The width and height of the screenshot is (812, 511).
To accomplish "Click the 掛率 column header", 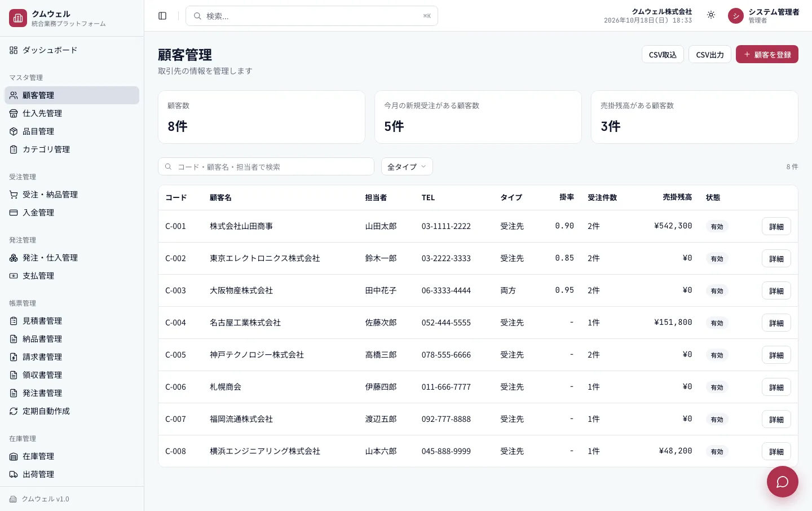I will (x=567, y=197).
